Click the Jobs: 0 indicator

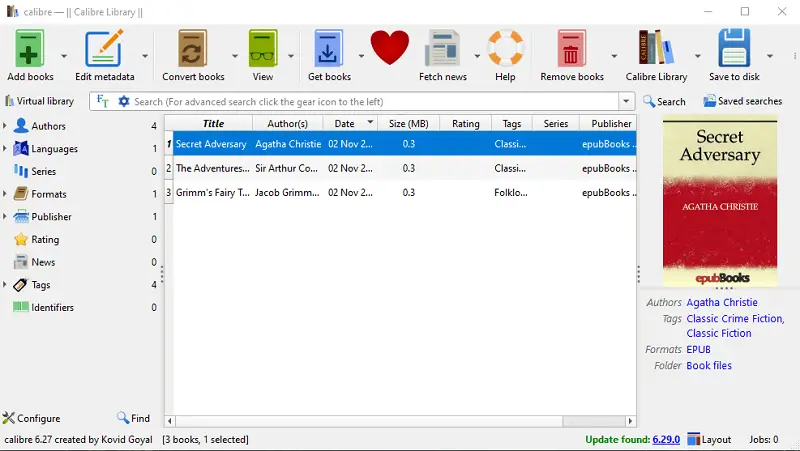coord(763,439)
